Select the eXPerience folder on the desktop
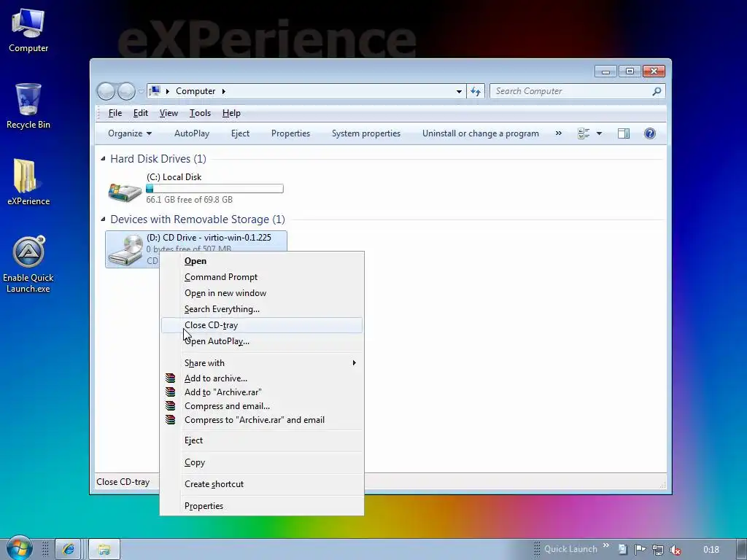747x560 pixels. (28, 182)
